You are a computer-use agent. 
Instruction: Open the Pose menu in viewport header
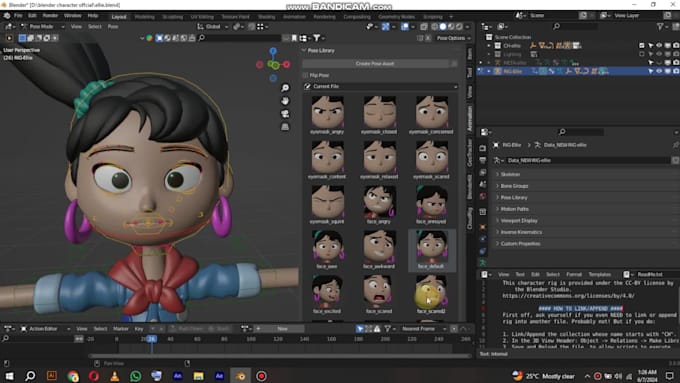click(113, 27)
